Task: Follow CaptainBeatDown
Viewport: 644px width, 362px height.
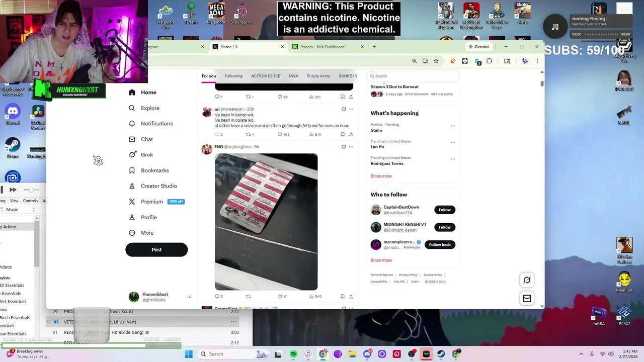Action: pyautogui.click(x=444, y=210)
